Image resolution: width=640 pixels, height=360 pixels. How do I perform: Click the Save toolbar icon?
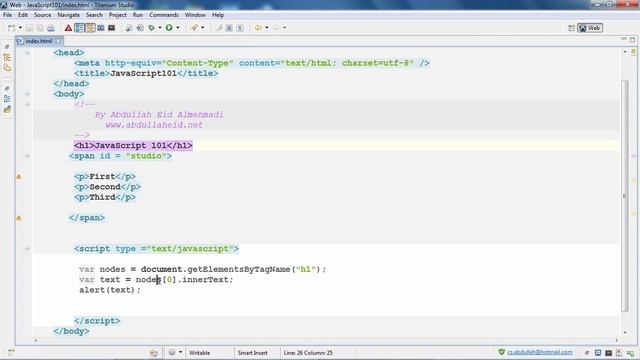click(29, 28)
